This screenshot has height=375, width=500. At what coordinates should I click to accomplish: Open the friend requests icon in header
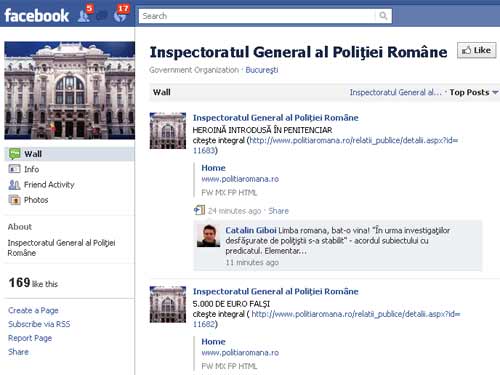(x=83, y=16)
